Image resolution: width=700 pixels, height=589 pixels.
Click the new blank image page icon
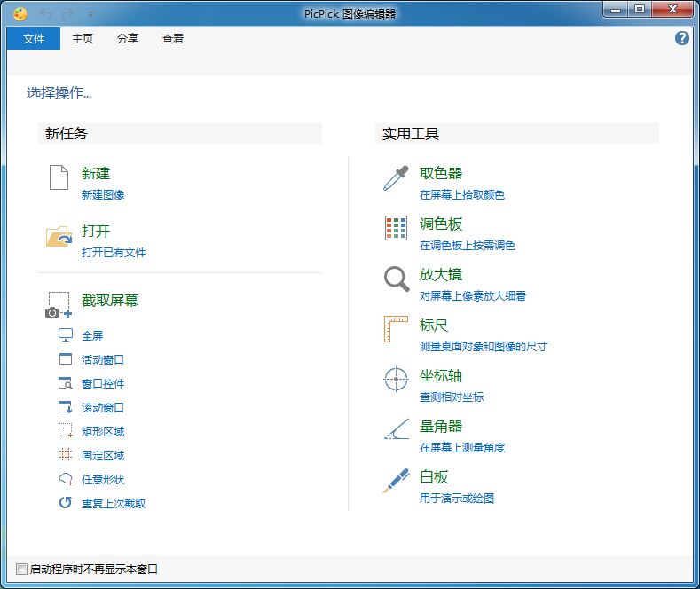[59, 177]
